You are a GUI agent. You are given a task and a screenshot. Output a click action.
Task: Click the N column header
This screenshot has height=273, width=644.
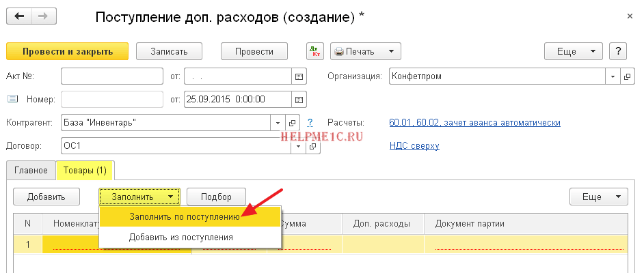(28, 224)
